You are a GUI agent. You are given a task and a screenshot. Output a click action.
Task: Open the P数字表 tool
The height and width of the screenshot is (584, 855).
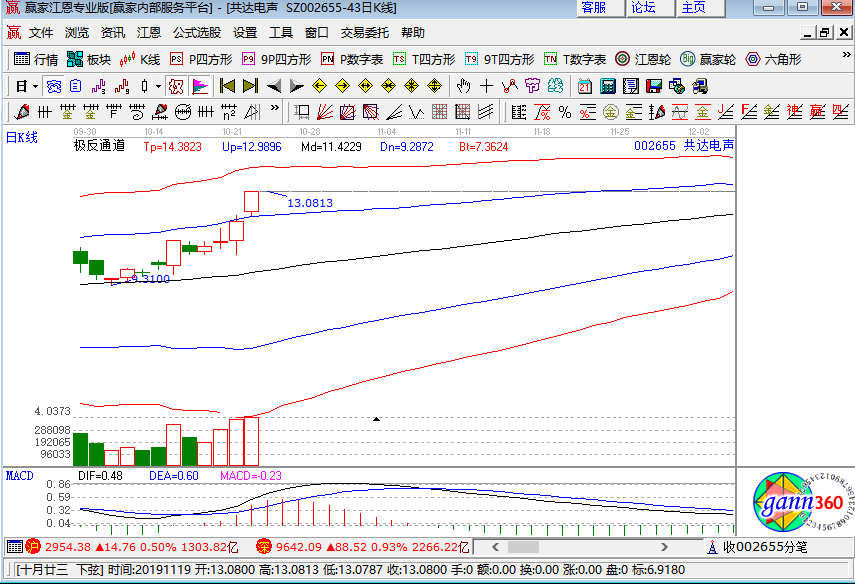[352, 59]
